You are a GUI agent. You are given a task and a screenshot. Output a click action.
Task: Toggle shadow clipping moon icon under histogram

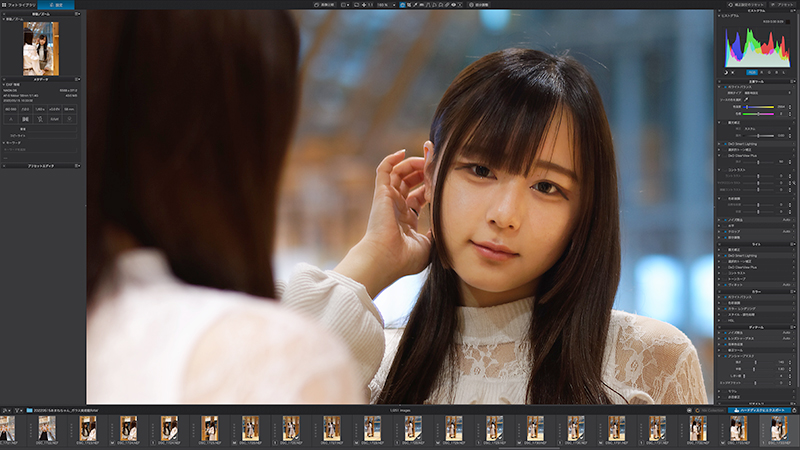coord(726,72)
